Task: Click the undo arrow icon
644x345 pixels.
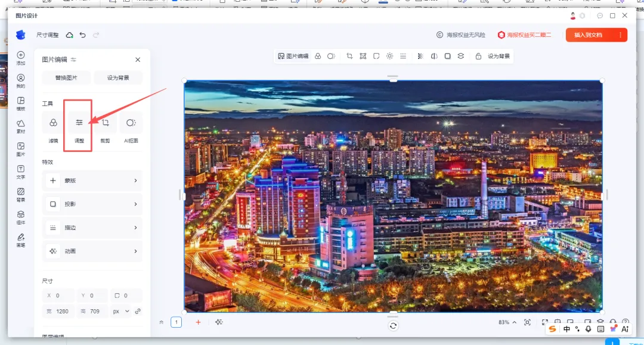Action: (x=82, y=35)
